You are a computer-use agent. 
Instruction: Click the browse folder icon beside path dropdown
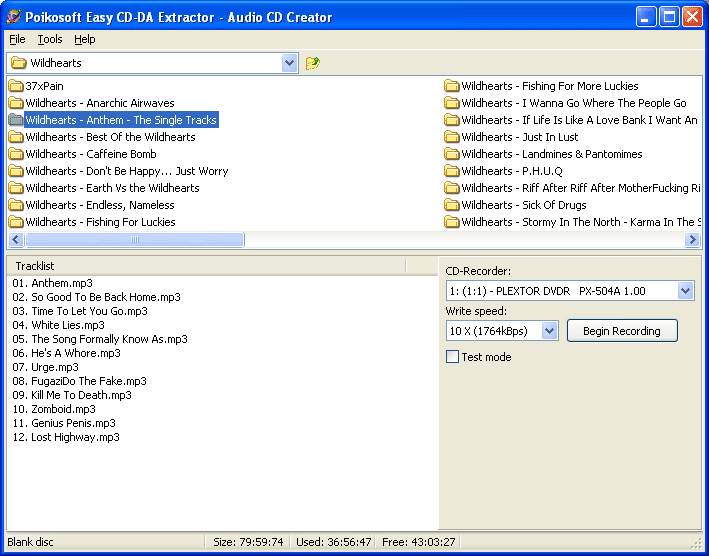(313, 63)
